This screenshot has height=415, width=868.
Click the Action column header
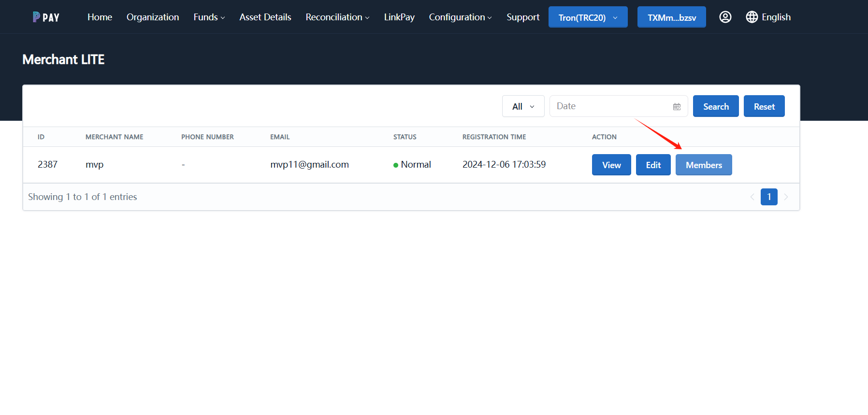(x=604, y=137)
